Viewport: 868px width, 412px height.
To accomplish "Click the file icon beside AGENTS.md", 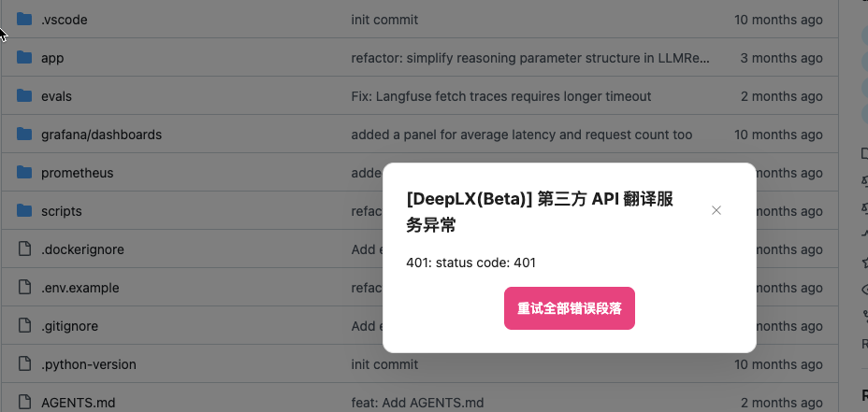I will click(23, 402).
